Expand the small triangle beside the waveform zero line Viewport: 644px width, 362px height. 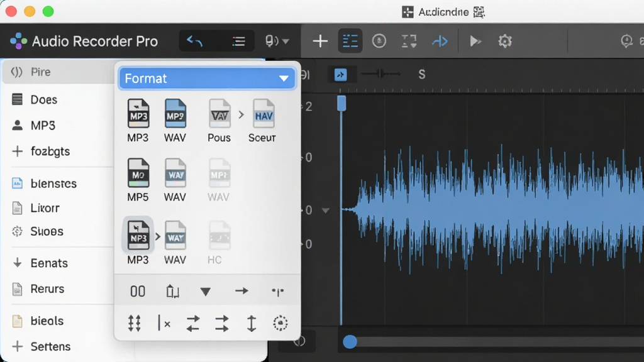(325, 211)
